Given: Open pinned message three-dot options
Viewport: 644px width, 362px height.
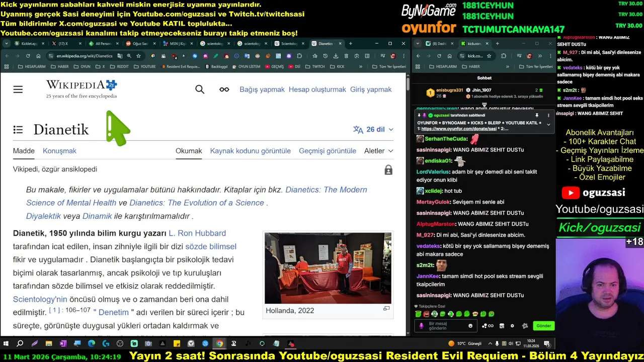Looking at the screenshot, I should pos(548,116).
